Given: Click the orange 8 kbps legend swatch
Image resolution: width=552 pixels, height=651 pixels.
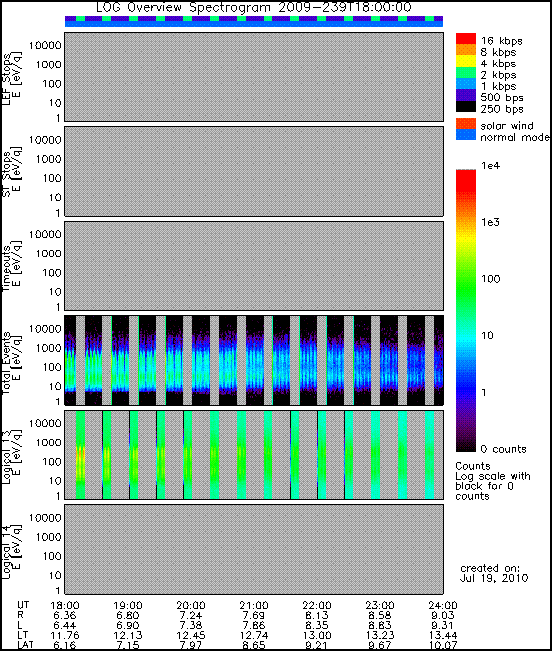Looking at the screenshot, I should [466, 49].
